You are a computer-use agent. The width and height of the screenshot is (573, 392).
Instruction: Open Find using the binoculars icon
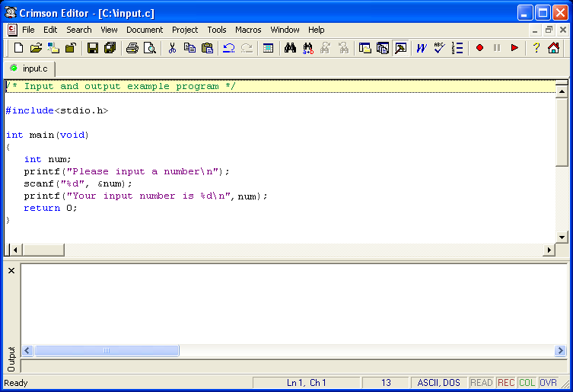290,48
